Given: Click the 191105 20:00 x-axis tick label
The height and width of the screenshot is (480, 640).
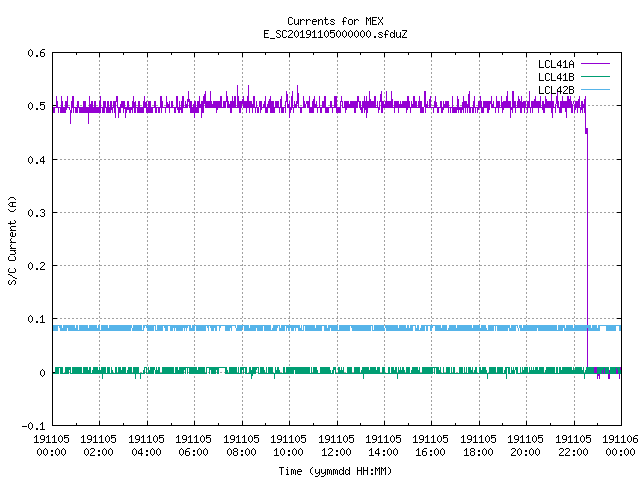Looking at the screenshot, I should point(525,446).
